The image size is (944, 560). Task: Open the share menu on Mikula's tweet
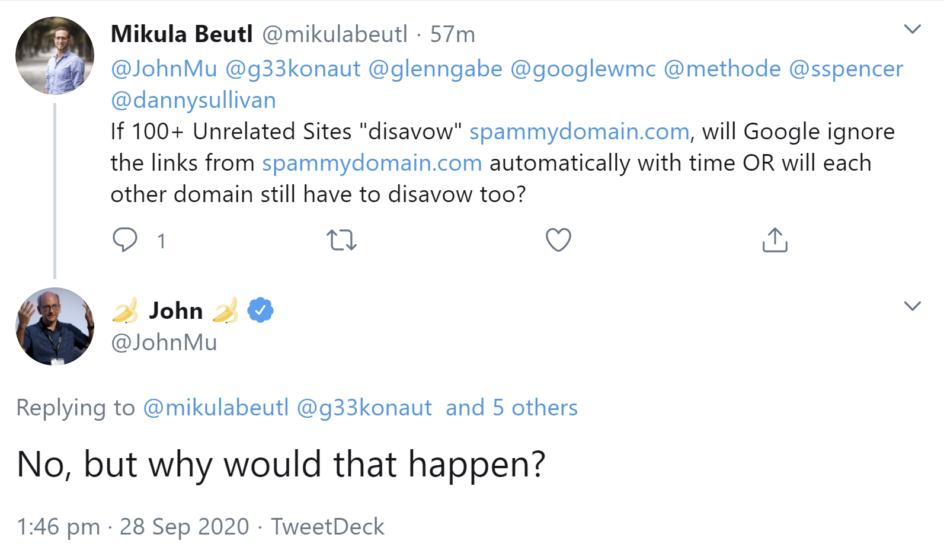[x=774, y=239]
